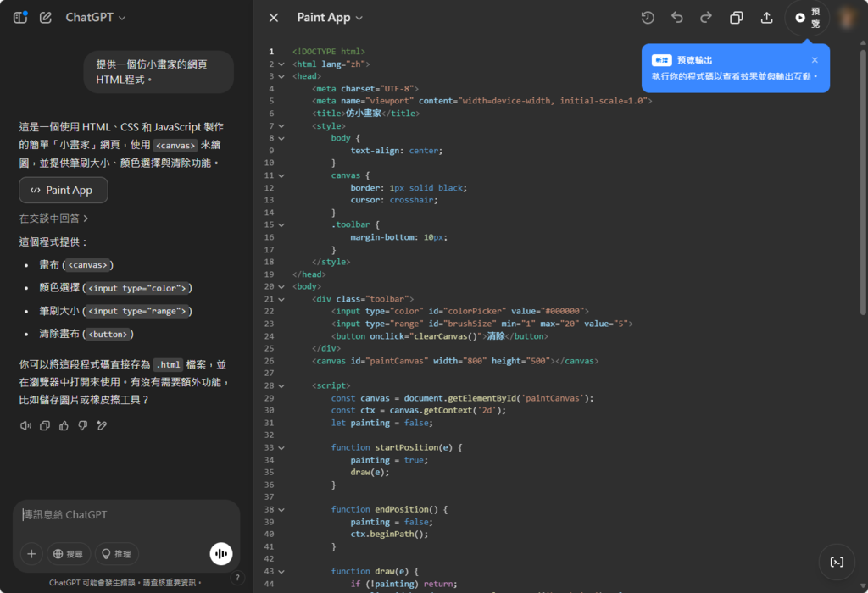Image resolution: width=868 pixels, height=593 pixels.
Task: Open the ChatGPT model dropdown
Action: pos(95,18)
